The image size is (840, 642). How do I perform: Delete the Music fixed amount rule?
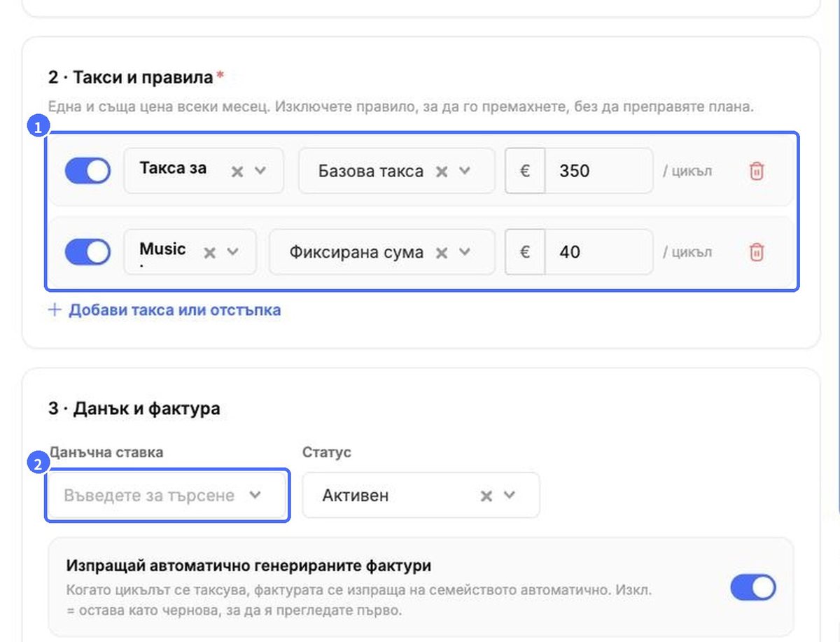pyautogui.click(x=756, y=252)
